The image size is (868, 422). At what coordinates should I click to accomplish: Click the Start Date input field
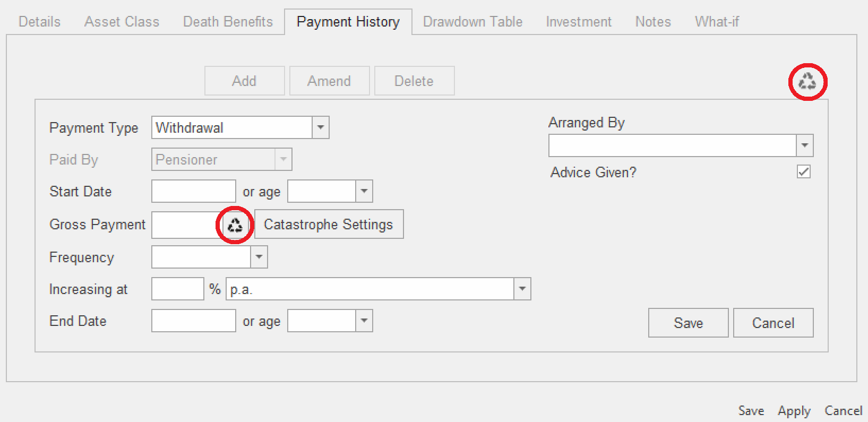pos(193,192)
